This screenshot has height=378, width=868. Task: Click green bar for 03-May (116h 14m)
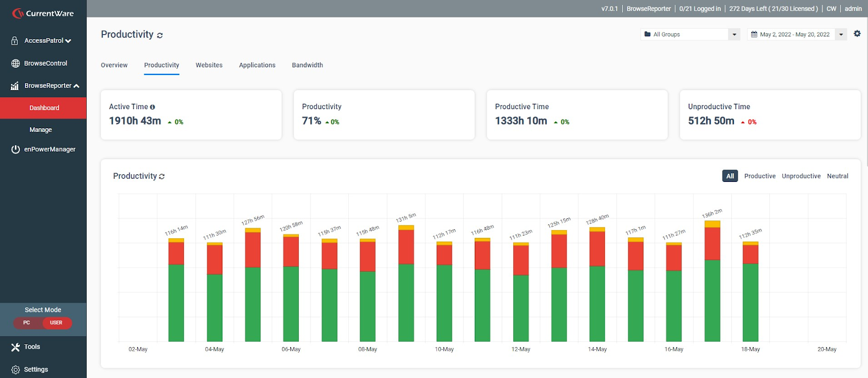[x=176, y=303]
